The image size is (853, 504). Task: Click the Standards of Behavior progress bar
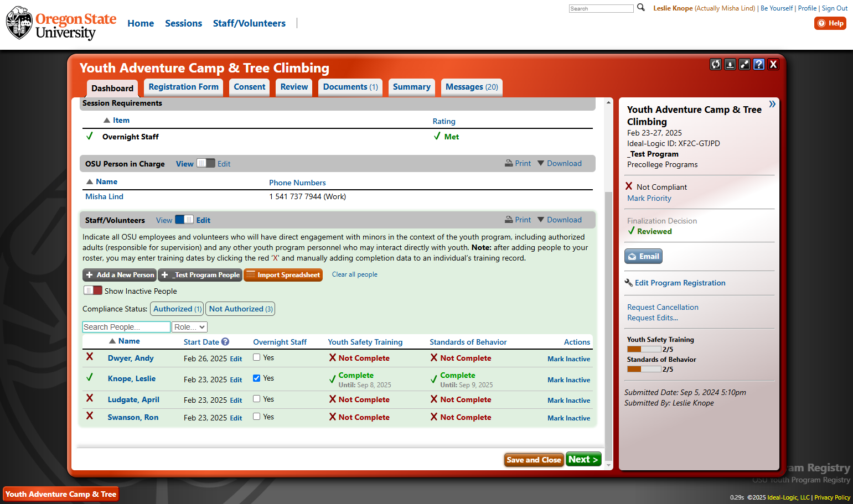[x=644, y=369]
